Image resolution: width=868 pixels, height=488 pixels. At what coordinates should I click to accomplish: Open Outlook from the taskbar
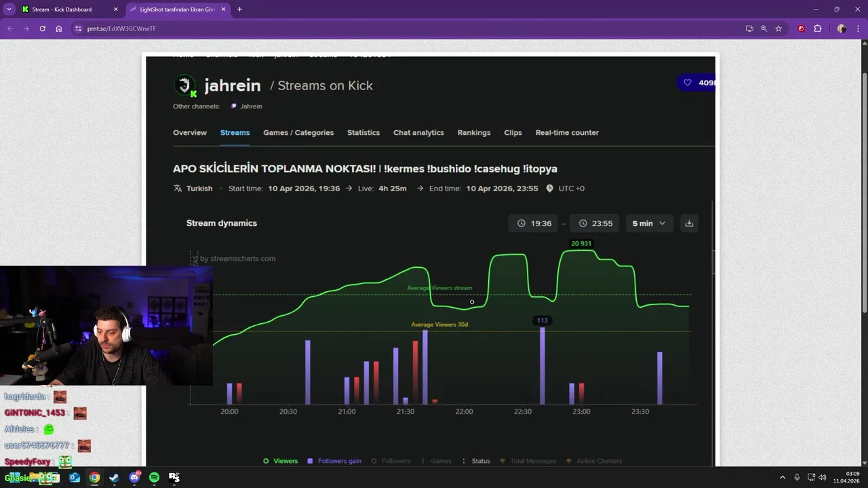(75, 477)
